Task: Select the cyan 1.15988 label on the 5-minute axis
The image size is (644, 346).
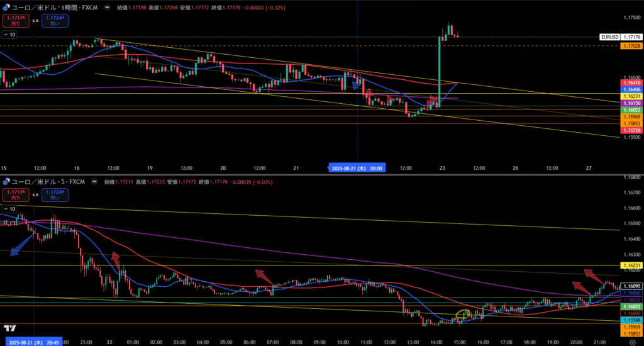Action: click(631, 320)
